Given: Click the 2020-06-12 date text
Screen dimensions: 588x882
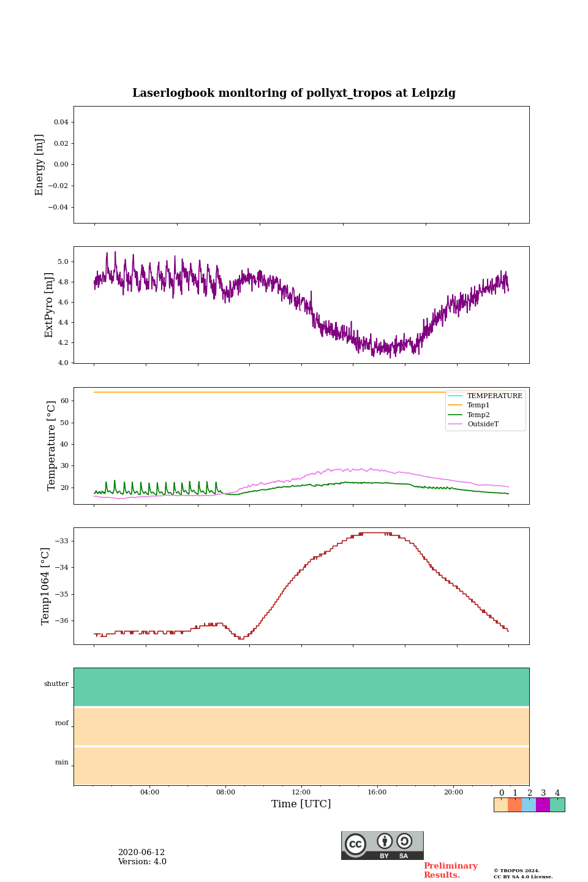Looking at the screenshot, I should (x=141, y=853).
